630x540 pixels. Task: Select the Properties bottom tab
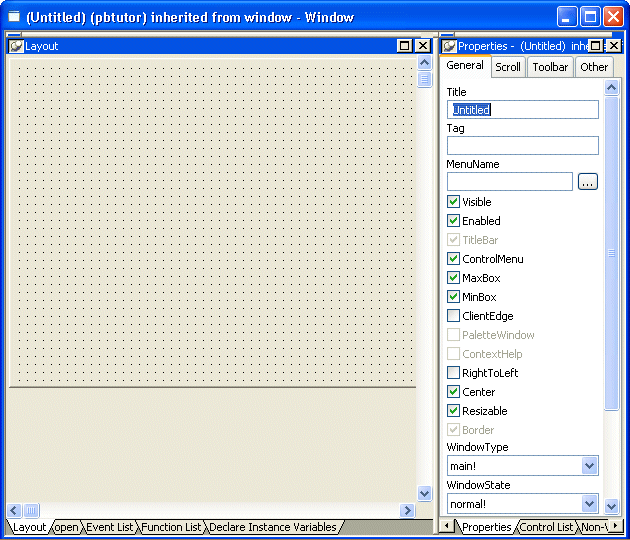coord(487,527)
